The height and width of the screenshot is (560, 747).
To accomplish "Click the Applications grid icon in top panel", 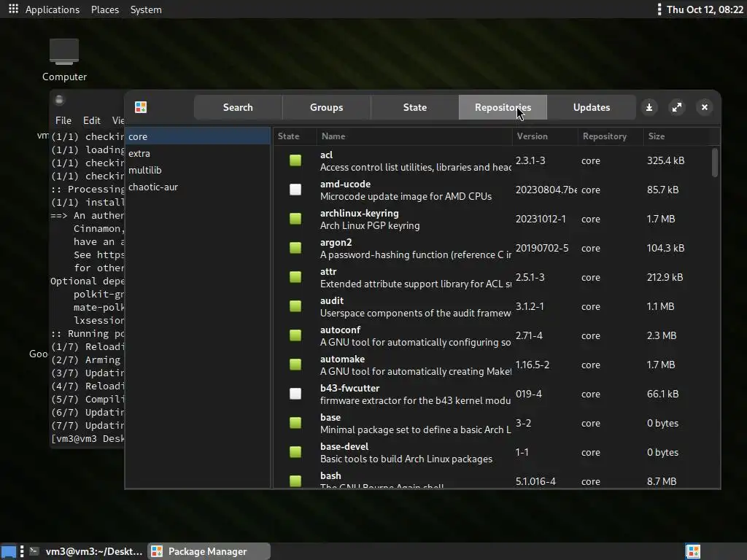I will pos(13,9).
